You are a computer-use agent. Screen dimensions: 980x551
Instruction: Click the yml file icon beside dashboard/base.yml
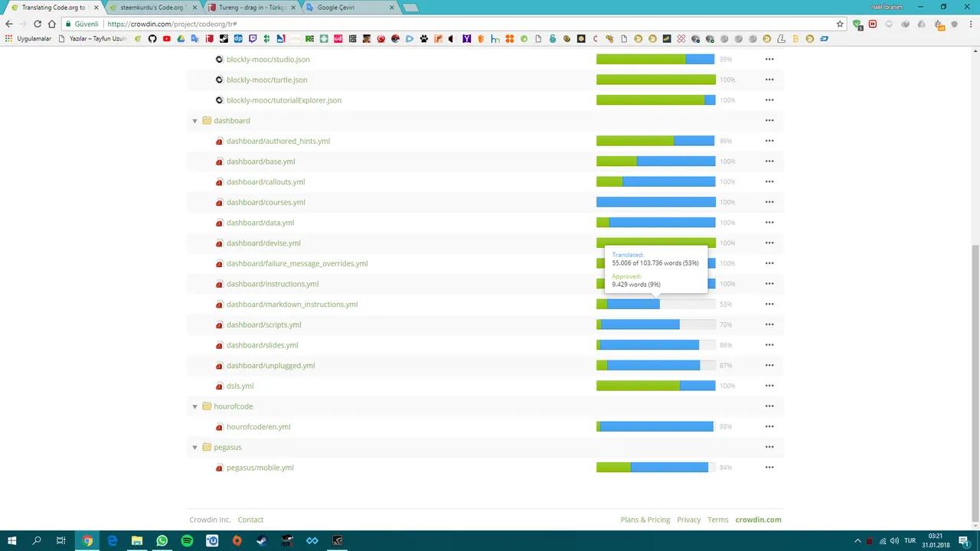pos(219,161)
